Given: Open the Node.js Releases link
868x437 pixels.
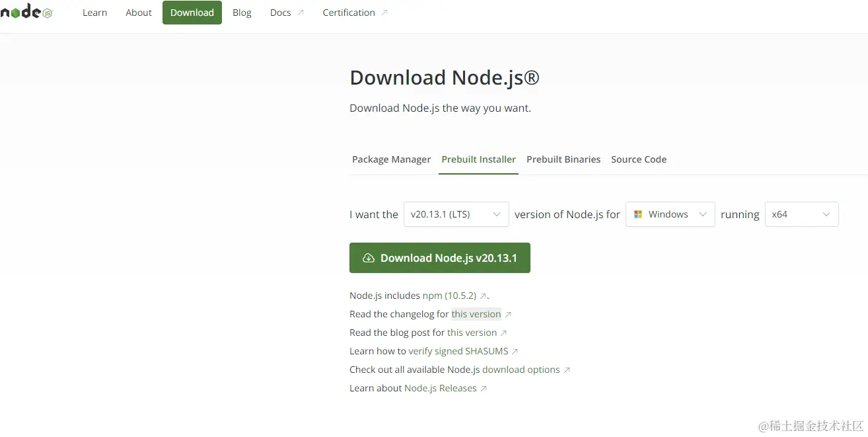Looking at the screenshot, I should 441,388.
